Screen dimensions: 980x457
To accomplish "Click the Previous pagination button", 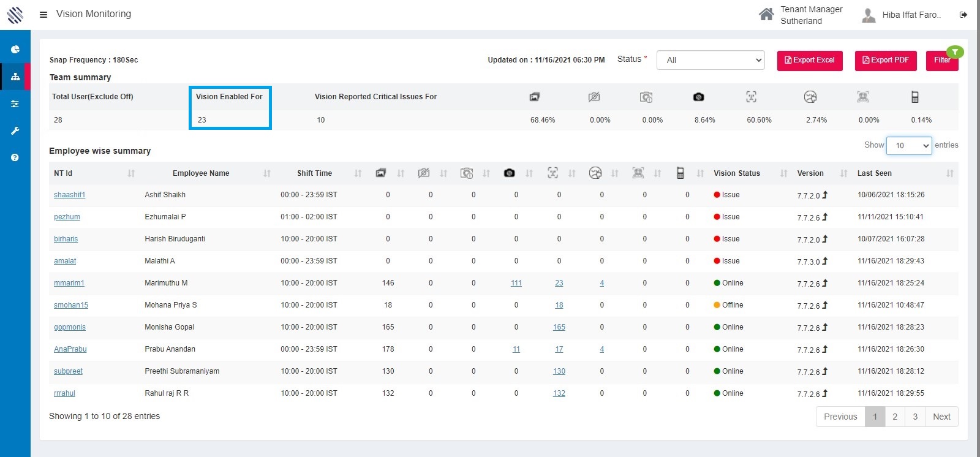I will pyautogui.click(x=840, y=417).
